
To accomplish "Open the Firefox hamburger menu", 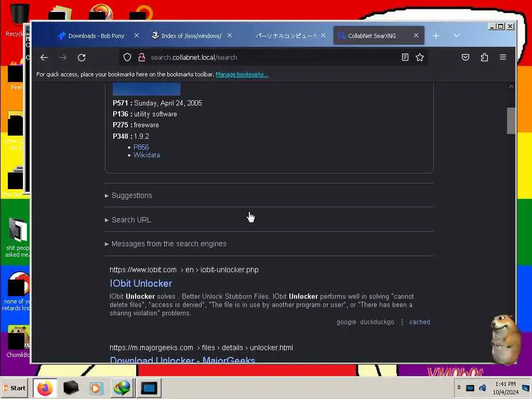I will [x=503, y=57].
